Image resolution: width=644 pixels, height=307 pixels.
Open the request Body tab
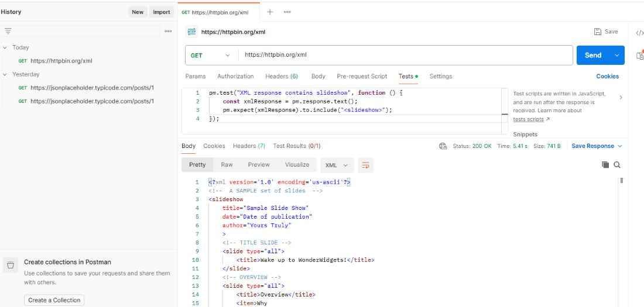pyautogui.click(x=318, y=77)
